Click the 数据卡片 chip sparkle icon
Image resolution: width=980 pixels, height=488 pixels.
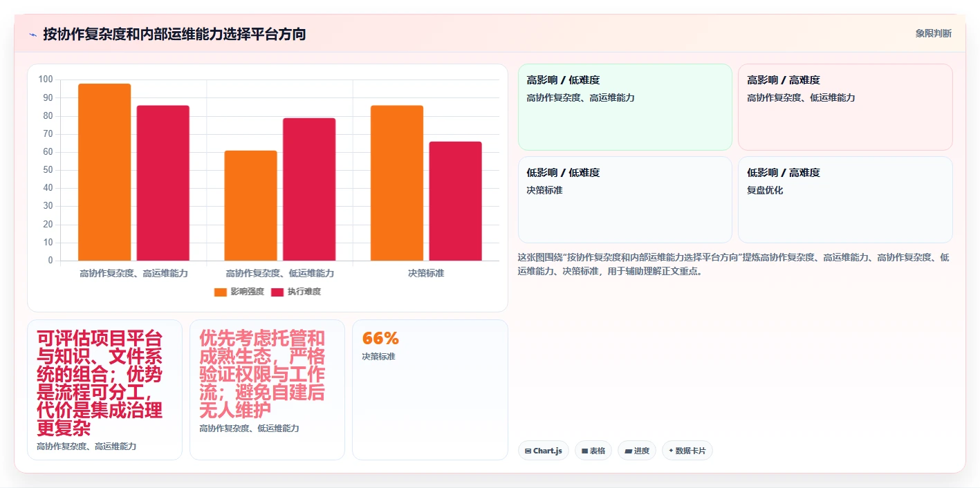coord(671,451)
